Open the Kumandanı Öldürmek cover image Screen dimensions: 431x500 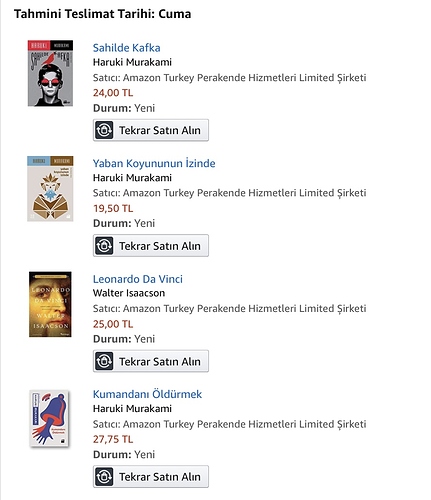click(x=50, y=419)
